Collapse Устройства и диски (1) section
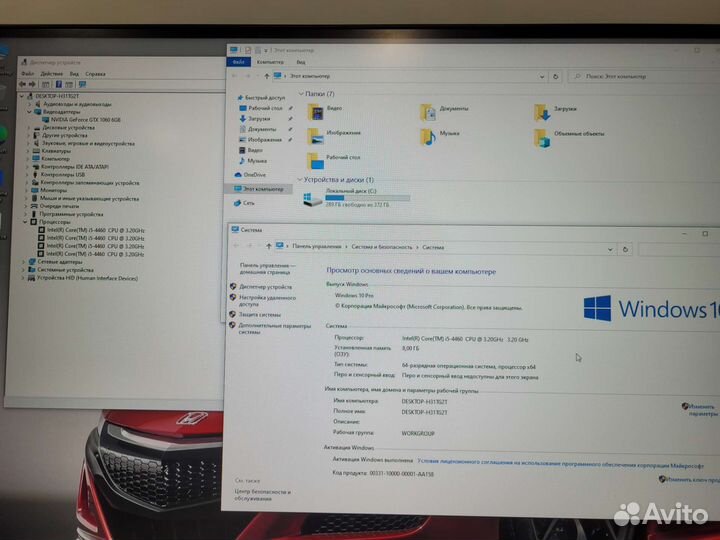 coord(300,180)
